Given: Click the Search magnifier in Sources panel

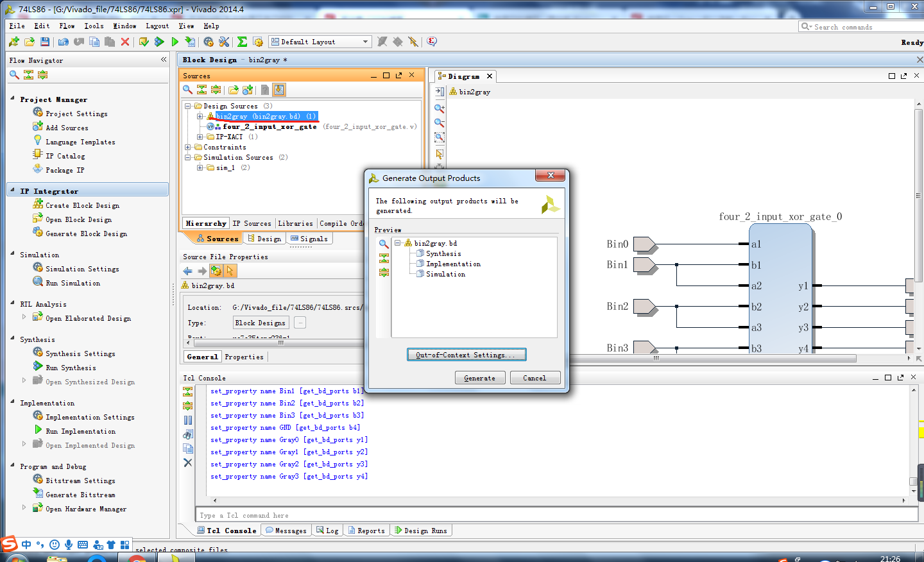Looking at the screenshot, I should point(187,90).
